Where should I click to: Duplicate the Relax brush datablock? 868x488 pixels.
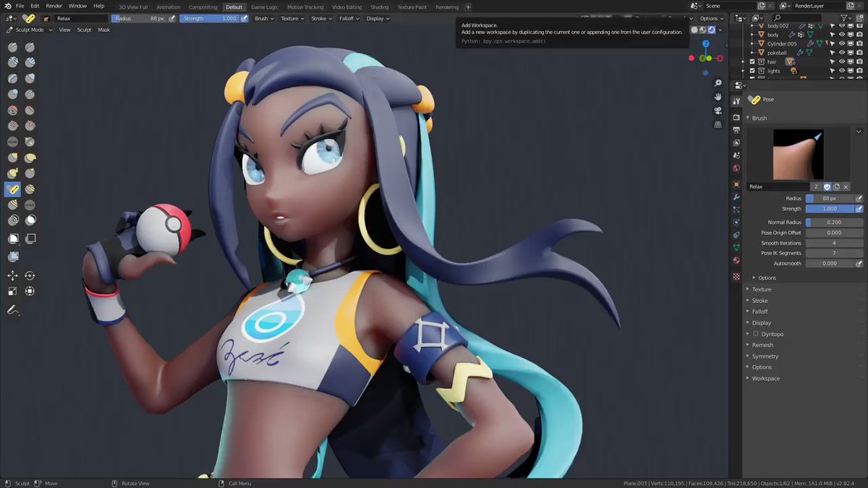836,187
